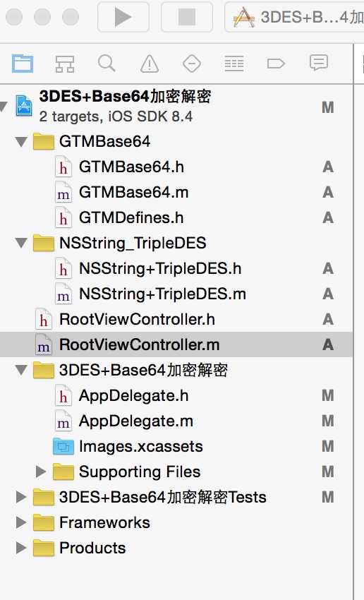This screenshot has width=364, height=600.
Task: Click the Run play button
Action: 123,17
